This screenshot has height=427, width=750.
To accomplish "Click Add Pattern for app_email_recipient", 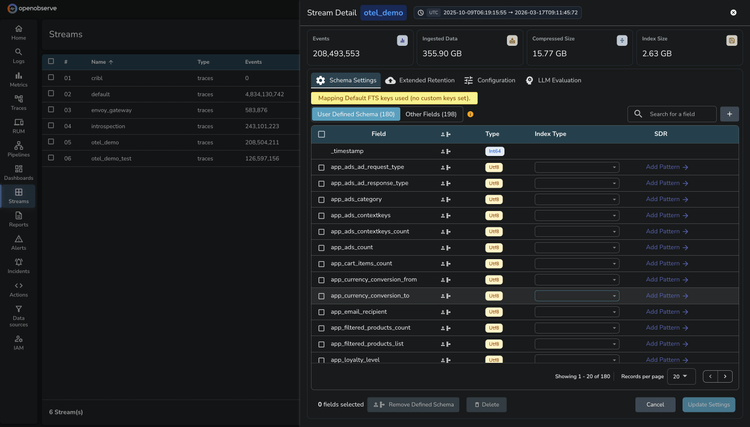I will (667, 312).
